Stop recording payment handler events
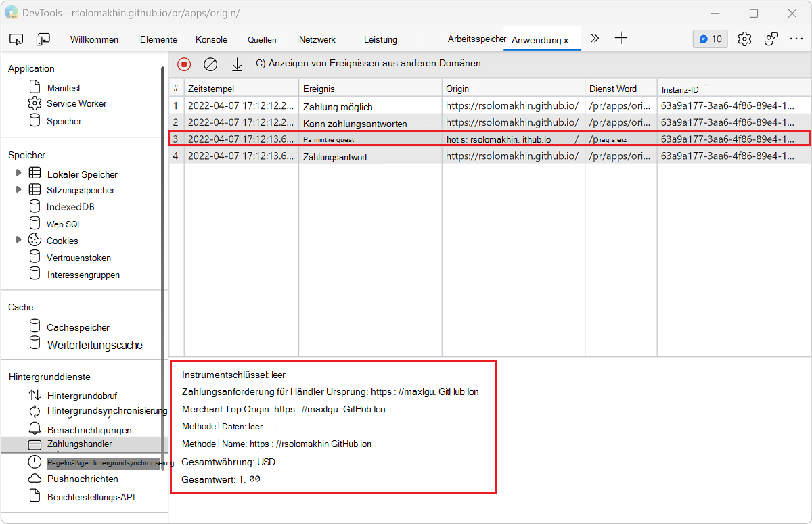This screenshot has height=524, width=812. [183, 64]
